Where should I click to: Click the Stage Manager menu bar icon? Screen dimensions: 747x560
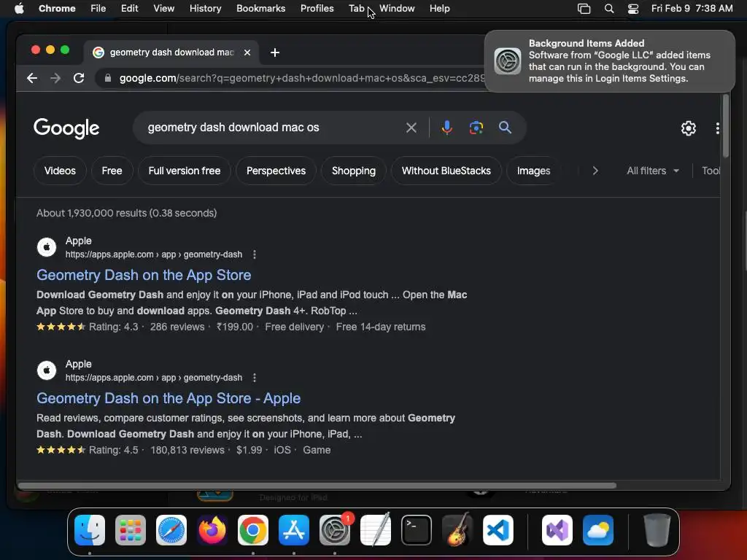point(584,9)
